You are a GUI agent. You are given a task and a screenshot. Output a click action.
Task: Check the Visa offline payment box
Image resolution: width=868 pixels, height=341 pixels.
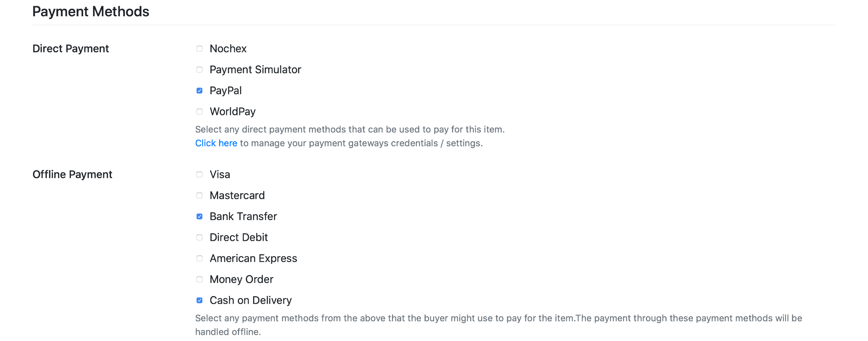199,175
